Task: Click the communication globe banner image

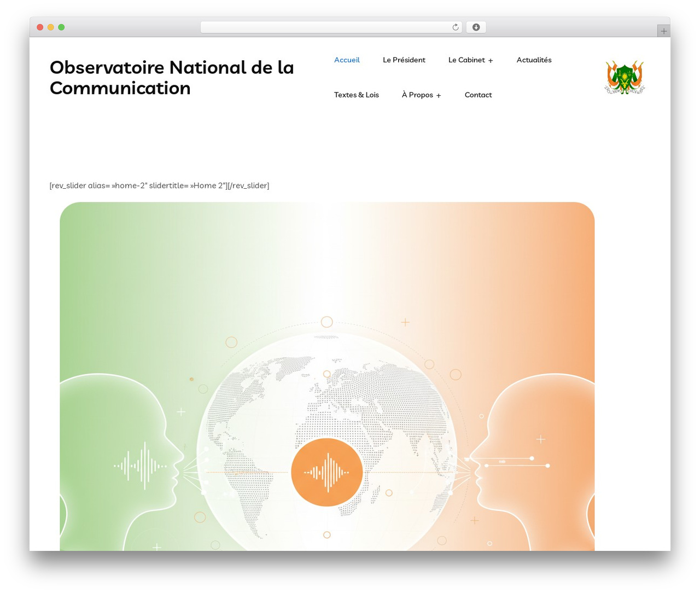Action: click(x=327, y=376)
